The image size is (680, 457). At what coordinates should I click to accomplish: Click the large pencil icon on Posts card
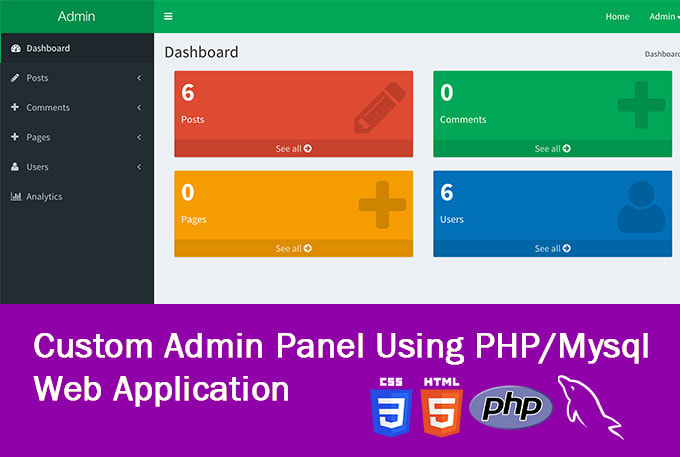(x=380, y=108)
